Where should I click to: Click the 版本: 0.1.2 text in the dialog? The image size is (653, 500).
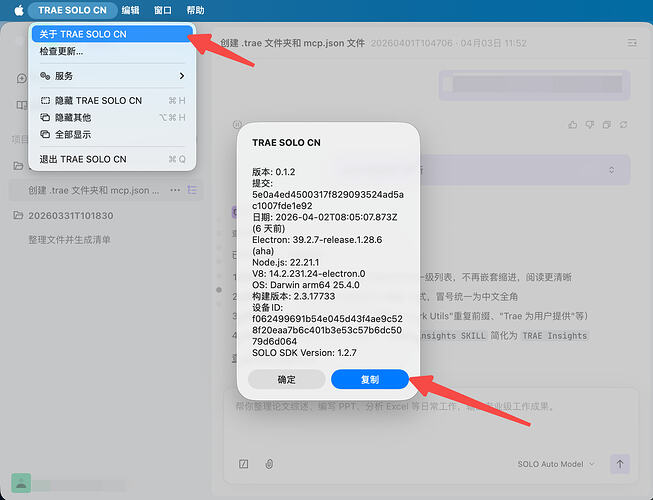tap(274, 172)
